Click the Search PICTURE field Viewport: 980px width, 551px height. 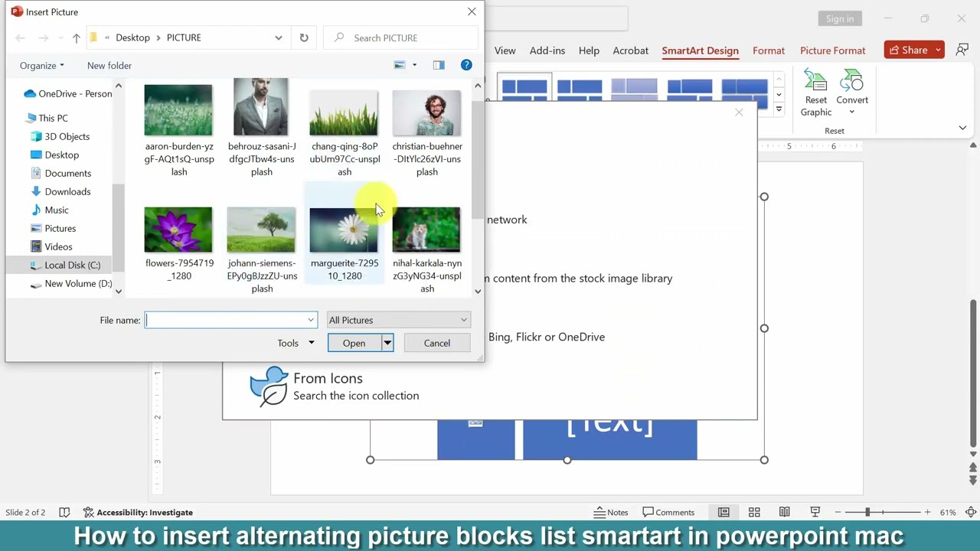coord(402,37)
